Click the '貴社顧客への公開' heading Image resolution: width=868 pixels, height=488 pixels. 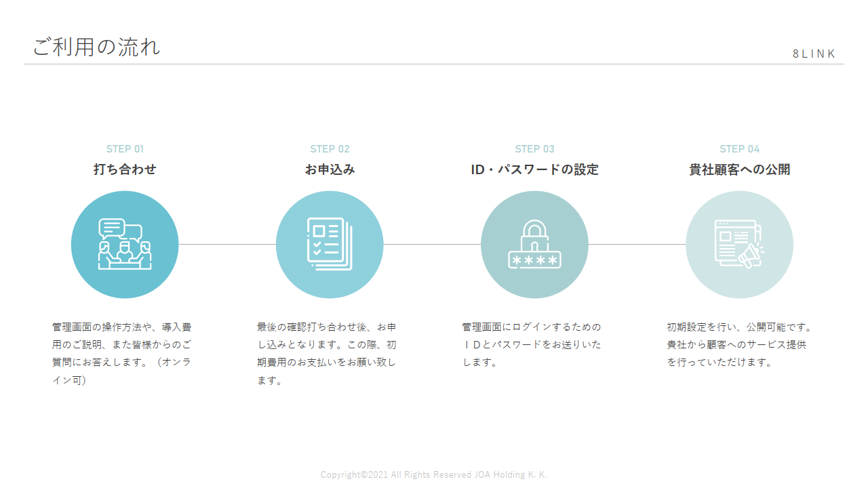(x=739, y=169)
